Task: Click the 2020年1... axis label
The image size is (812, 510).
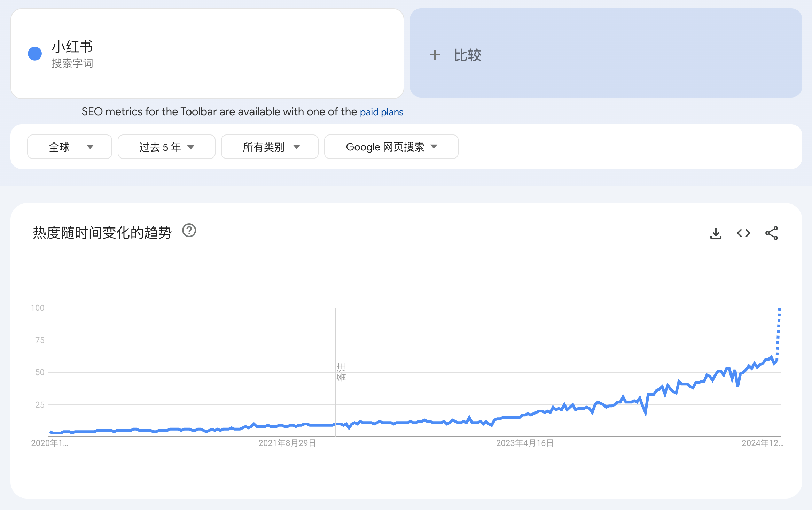Action: coord(50,443)
